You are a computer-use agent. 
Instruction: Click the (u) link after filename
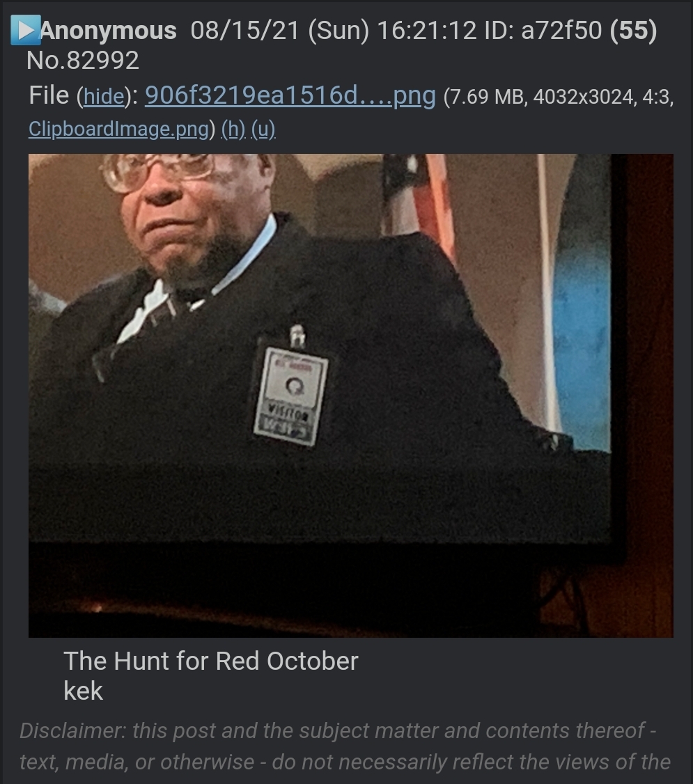pos(263,130)
